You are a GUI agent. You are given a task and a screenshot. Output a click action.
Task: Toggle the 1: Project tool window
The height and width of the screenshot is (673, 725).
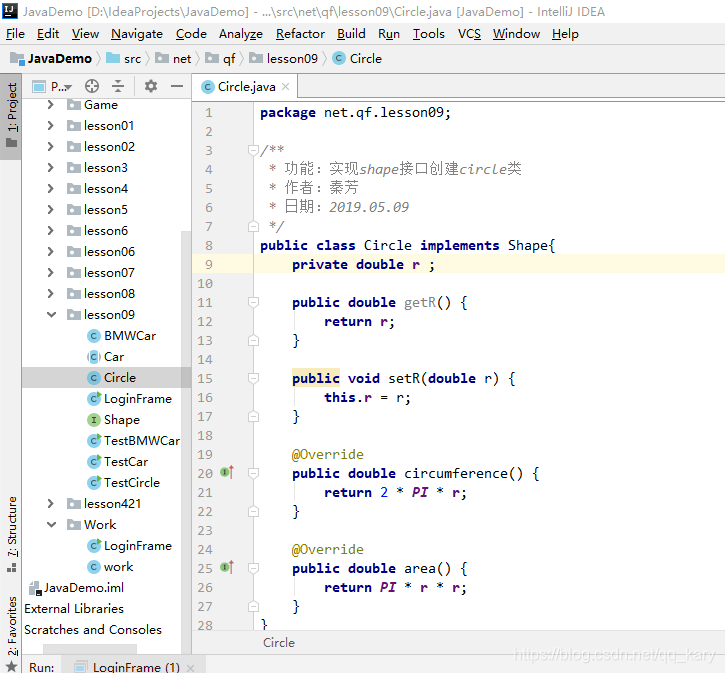11,116
